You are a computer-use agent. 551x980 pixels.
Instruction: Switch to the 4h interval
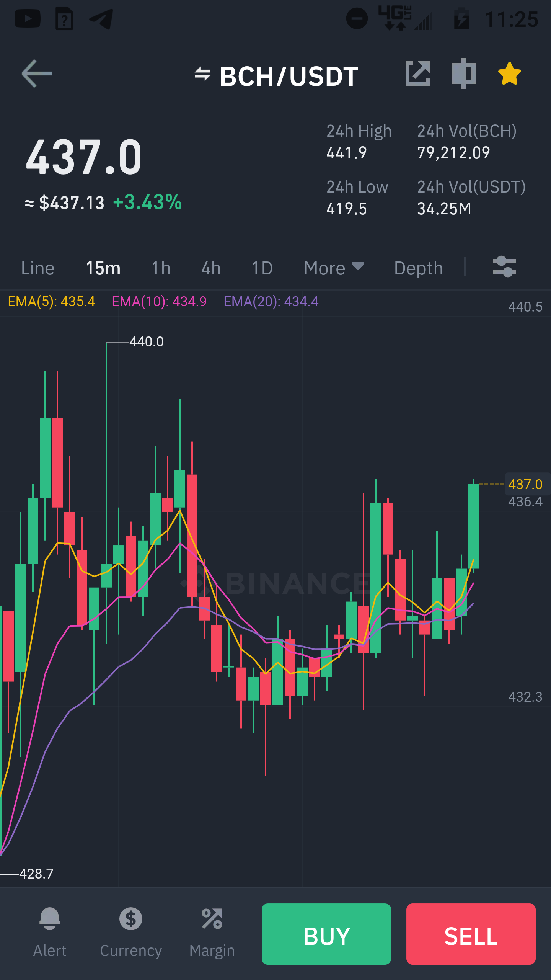pos(211,268)
